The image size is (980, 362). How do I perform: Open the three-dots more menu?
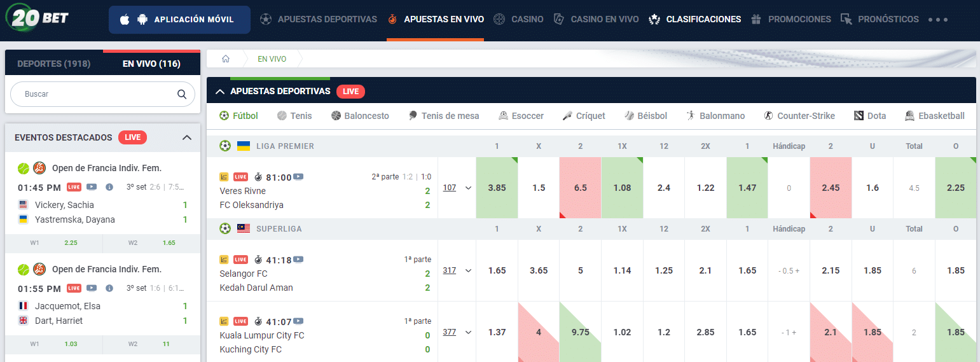[x=938, y=20]
